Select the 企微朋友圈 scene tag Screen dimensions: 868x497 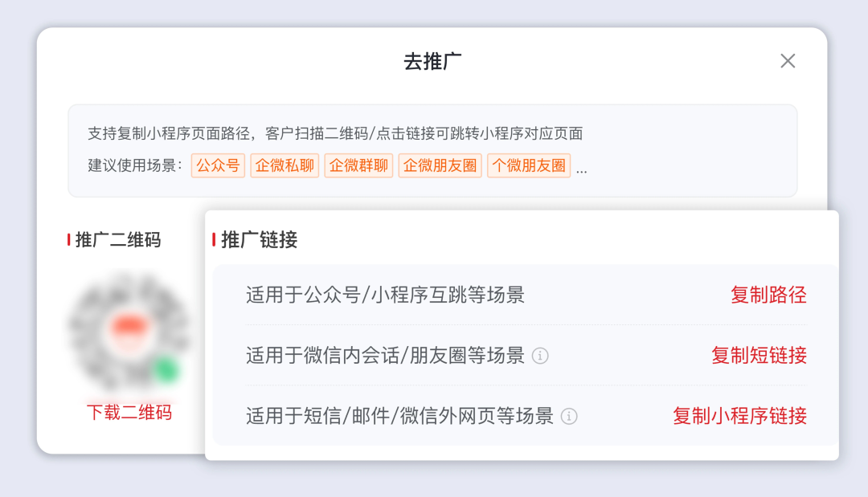(x=440, y=166)
